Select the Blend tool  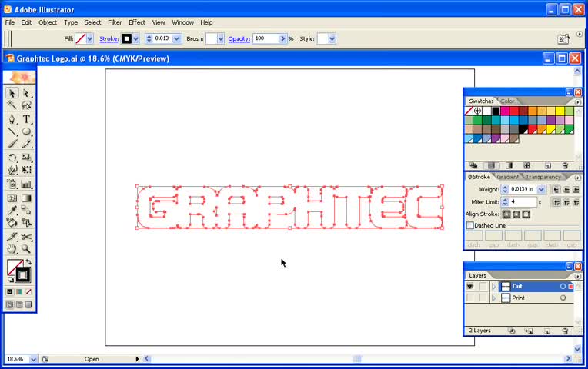click(x=26, y=210)
